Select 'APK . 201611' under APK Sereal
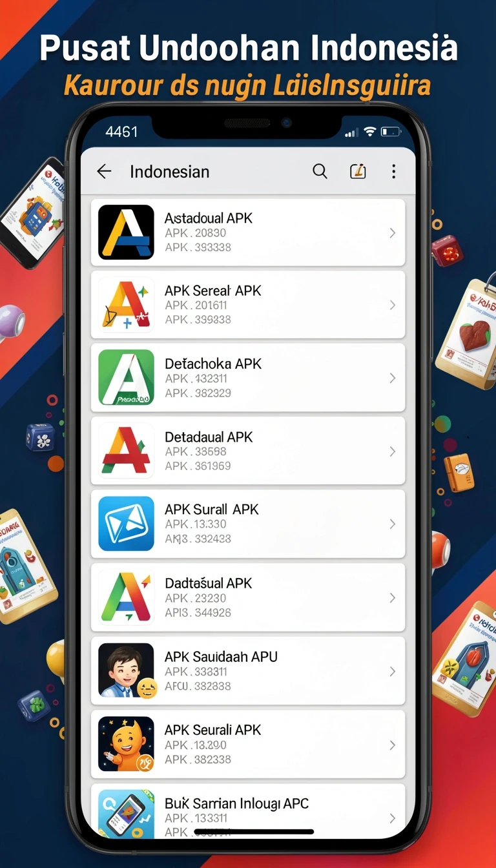 [x=196, y=305]
